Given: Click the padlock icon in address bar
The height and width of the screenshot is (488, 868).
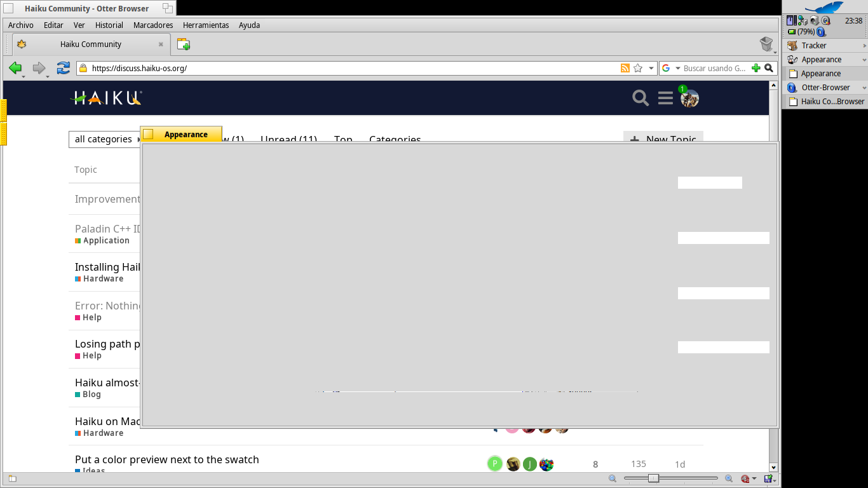Looking at the screenshot, I should [83, 68].
